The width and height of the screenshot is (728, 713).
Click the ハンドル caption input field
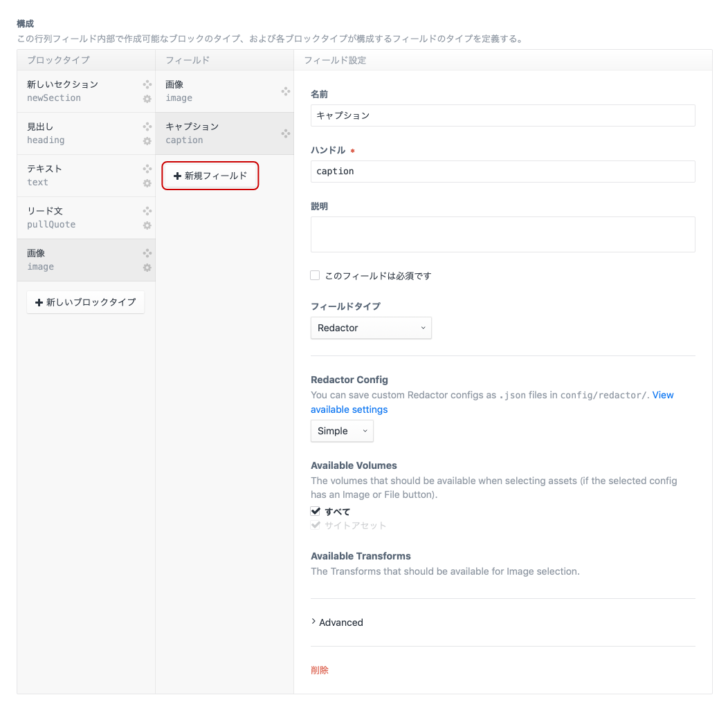pos(502,172)
